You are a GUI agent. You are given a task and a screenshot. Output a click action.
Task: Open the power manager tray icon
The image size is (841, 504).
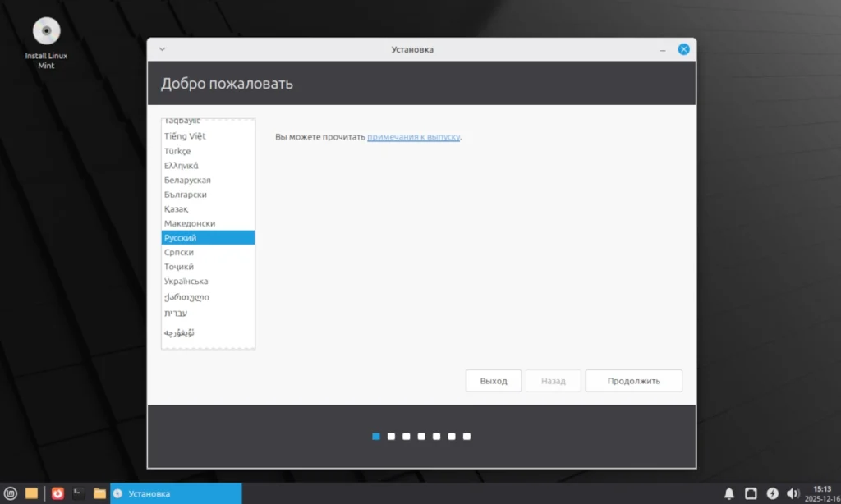[772, 493]
